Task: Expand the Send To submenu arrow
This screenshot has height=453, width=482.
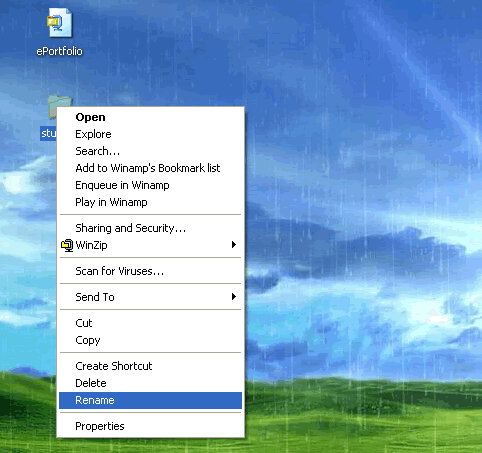Action: tap(234, 296)
